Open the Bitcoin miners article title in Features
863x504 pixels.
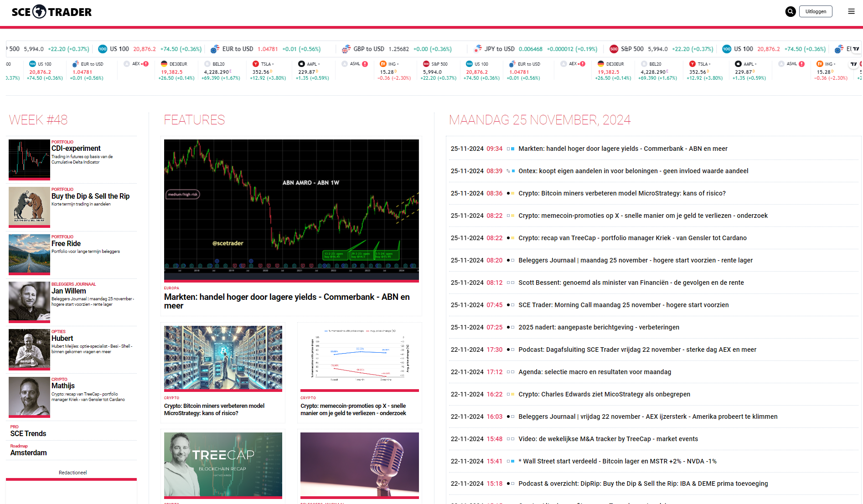click(214, 409)
